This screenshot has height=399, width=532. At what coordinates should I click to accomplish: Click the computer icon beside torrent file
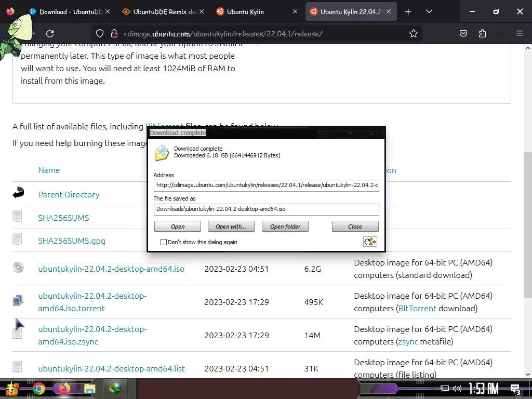18,300
